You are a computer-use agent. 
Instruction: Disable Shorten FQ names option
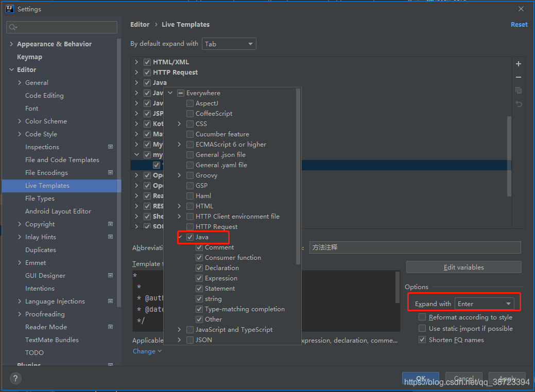coord(422,340)
